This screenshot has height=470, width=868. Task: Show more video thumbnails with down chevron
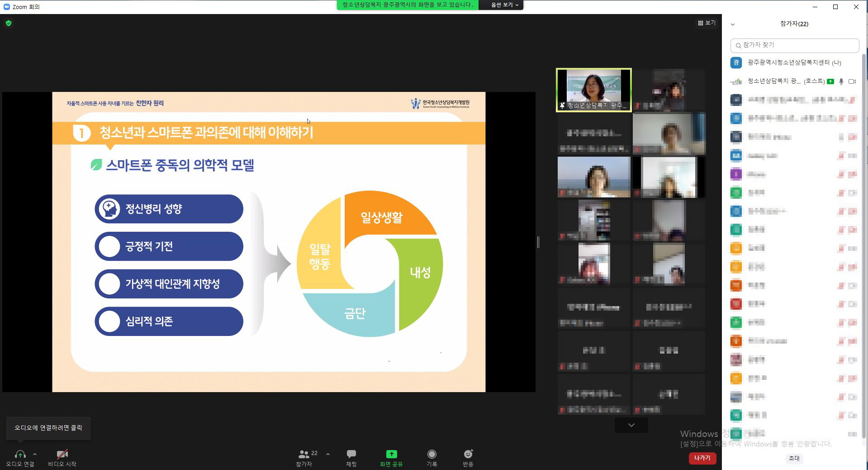(631, 425)
